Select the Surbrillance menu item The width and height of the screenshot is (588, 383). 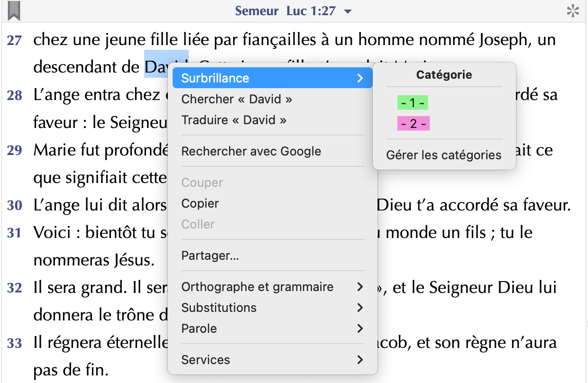pos(273,78)
